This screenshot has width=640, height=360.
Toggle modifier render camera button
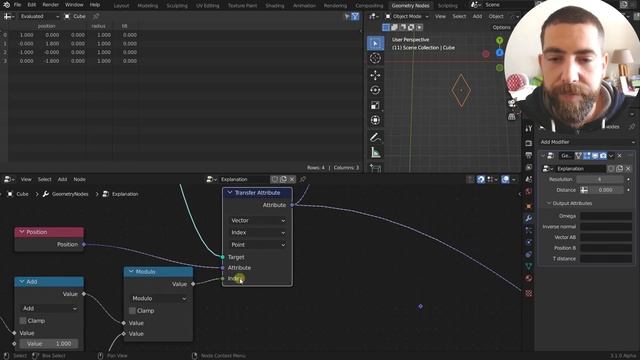[603, 156]
